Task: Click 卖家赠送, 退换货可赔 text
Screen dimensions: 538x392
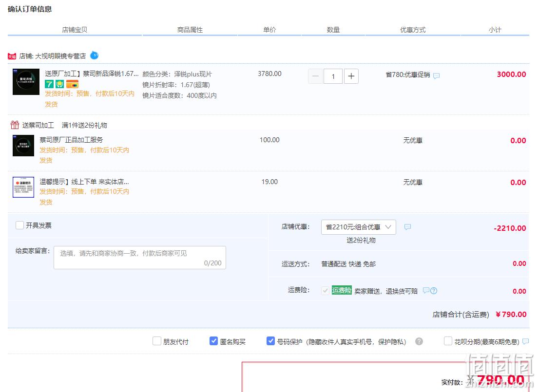Action: pos(386,291)
